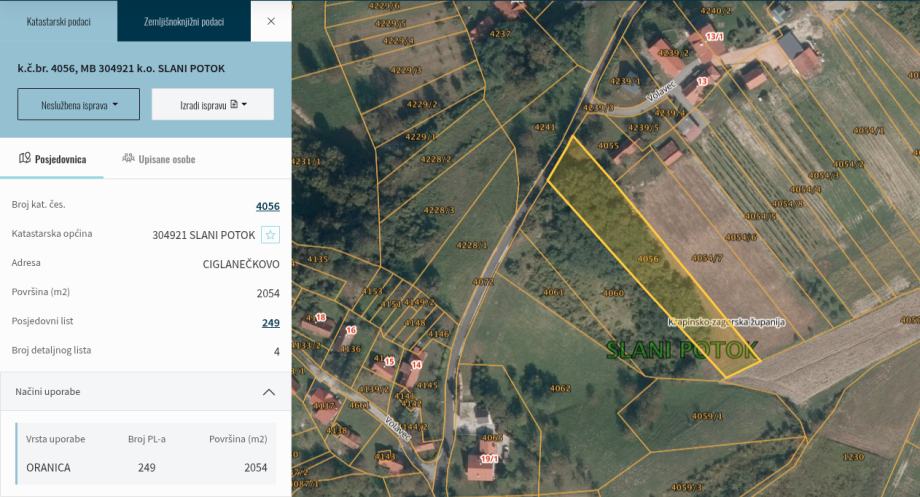Click parcel 4060 on the map

[613, 293]
